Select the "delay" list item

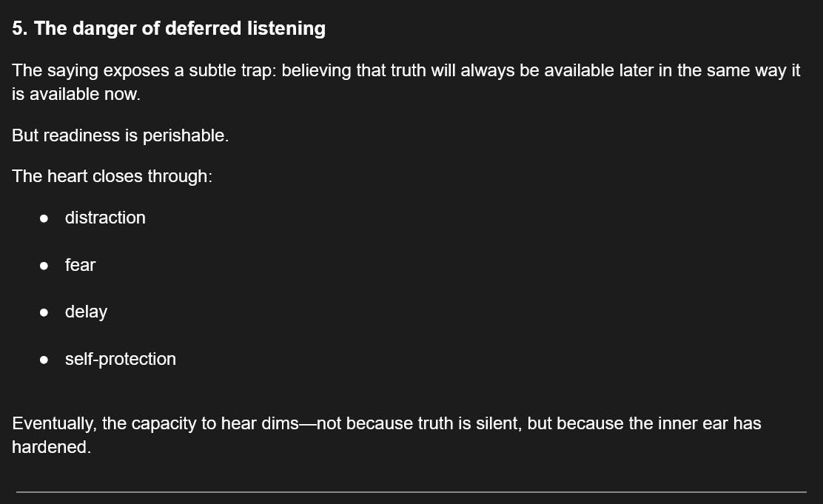[x=86, y=312]
